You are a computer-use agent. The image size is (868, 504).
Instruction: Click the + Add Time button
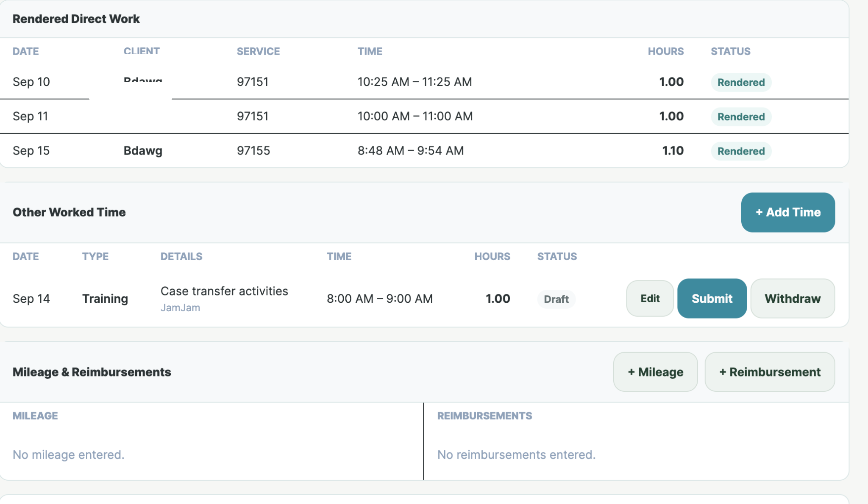coord(788,212)
